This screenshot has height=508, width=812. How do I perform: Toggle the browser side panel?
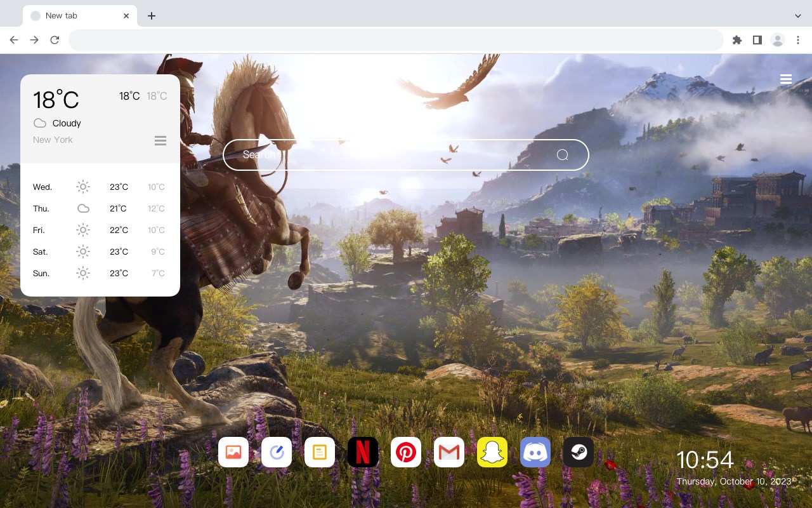757,40
